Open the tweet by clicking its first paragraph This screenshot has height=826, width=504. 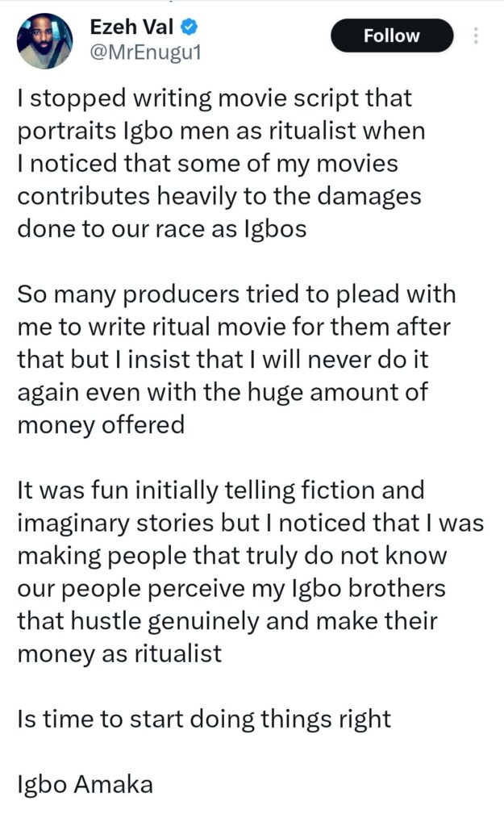(218, 161)
